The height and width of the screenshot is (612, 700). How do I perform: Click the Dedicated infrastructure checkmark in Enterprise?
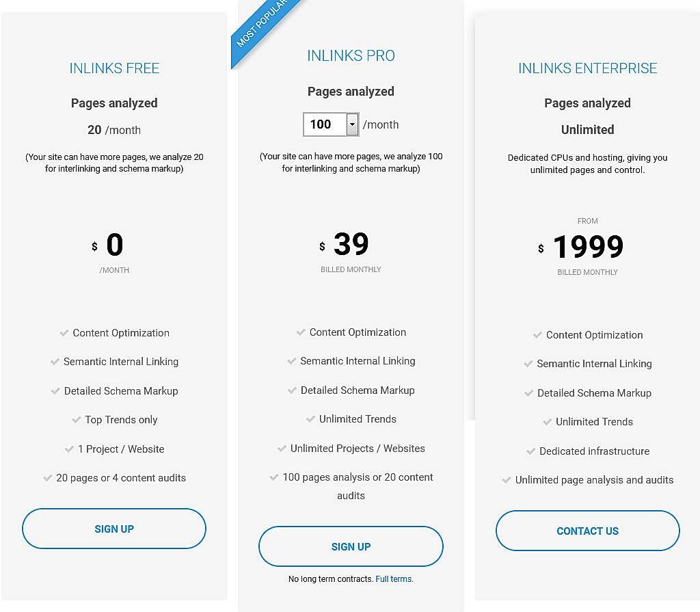[532, 451]
